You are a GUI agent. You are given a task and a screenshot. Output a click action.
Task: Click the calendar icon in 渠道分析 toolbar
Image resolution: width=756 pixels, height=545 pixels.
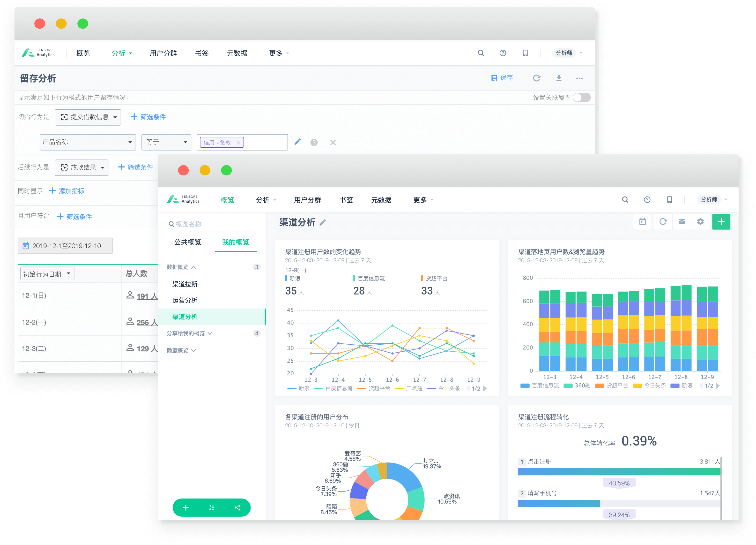pos(642,222)
